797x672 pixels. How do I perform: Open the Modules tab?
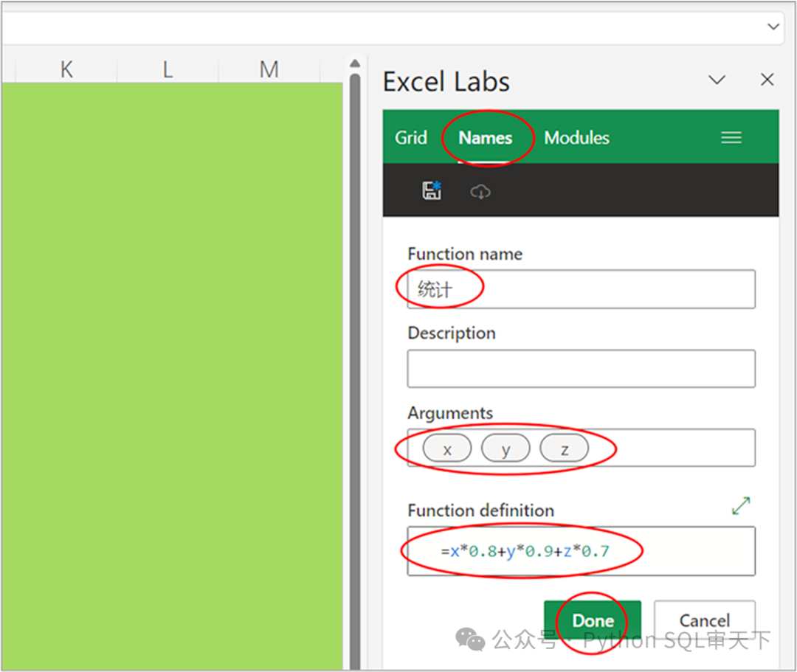(576, 138)
